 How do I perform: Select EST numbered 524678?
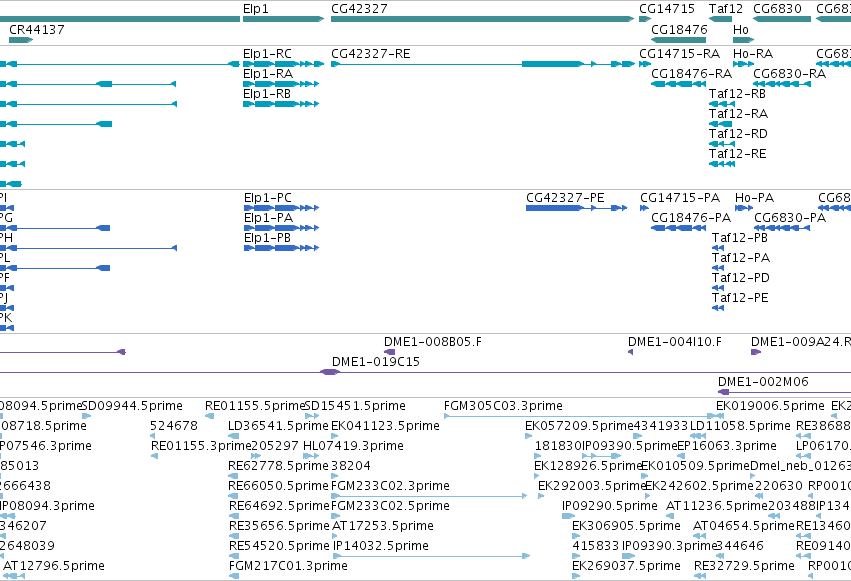(174, 426)
